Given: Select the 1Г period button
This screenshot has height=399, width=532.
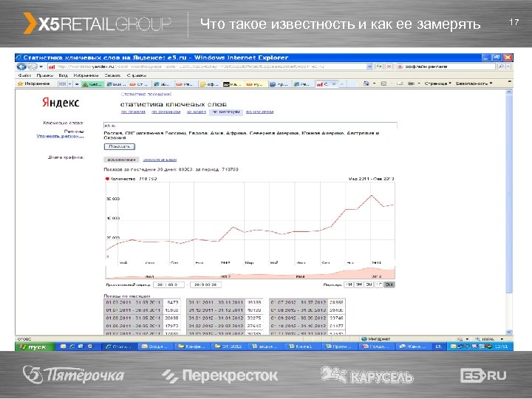Looking at the screenshot, I should tap(379, 284).
